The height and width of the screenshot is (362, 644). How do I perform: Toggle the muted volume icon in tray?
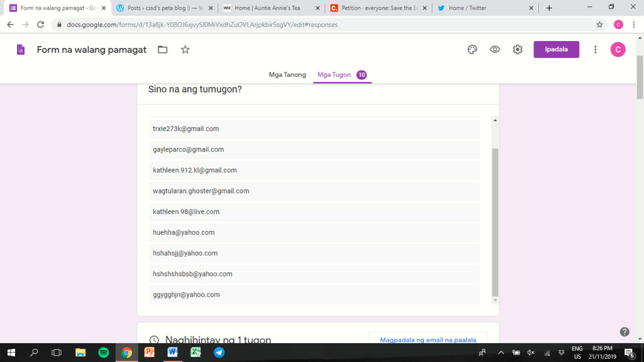coord(531,353)
